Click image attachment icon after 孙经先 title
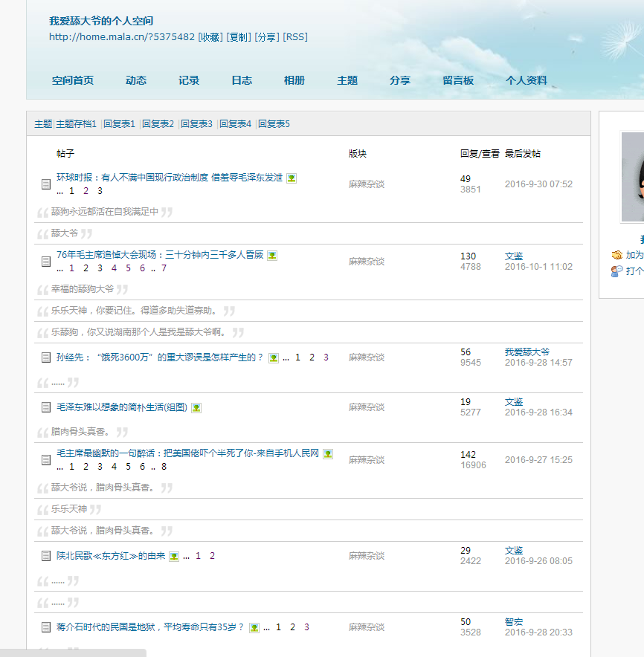Viewport: 644px width, 657px height. click(x=274, y=358)
